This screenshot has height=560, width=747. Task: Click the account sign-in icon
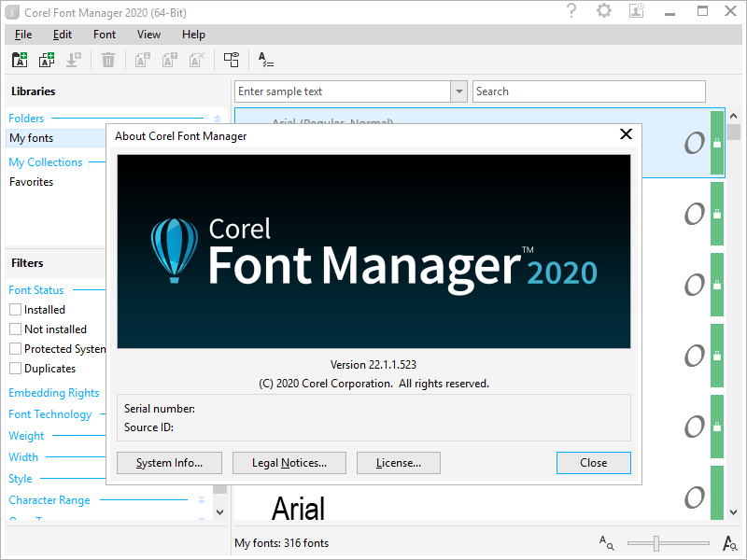637,11
